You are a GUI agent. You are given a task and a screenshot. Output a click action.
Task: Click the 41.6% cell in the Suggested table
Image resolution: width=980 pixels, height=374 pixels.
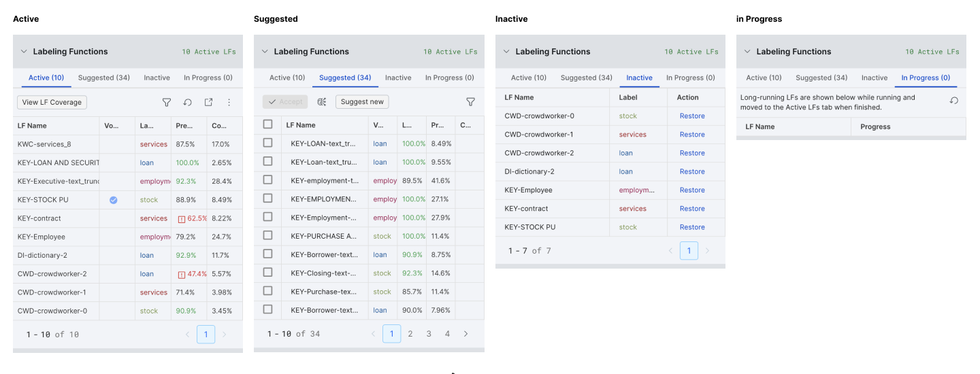pos(440,181)
